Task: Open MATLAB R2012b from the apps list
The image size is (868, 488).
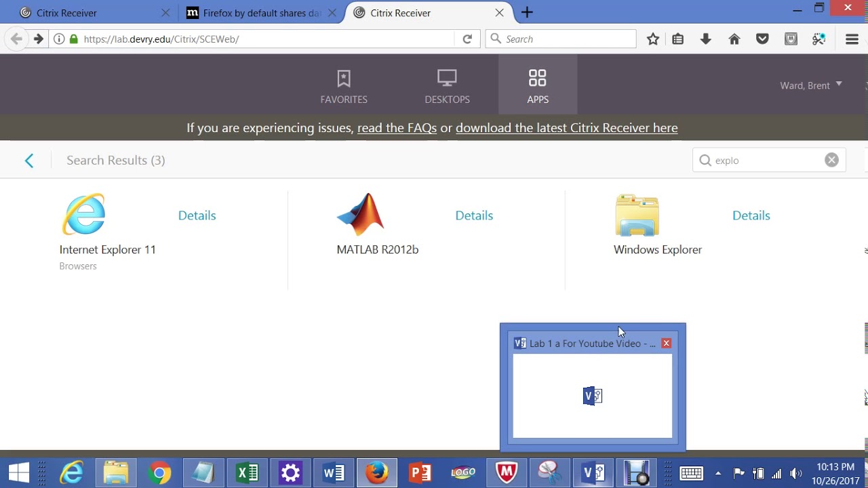Action: coord(360,214)
